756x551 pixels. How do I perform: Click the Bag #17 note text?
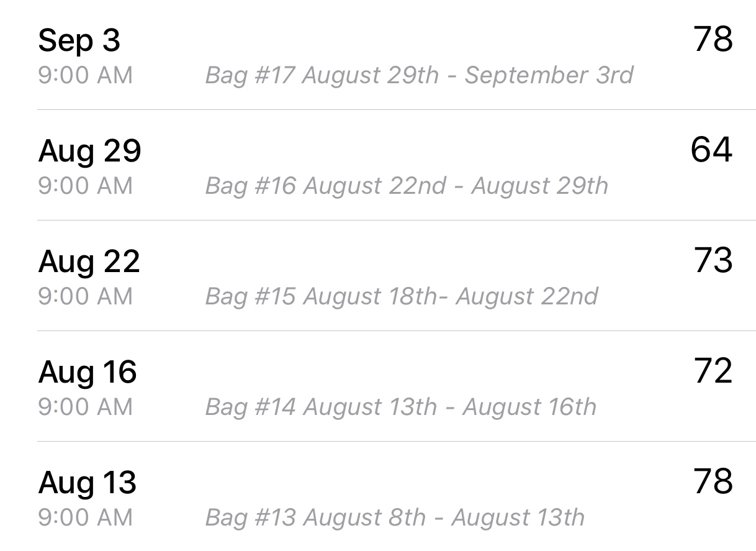(x=419, y=75)
